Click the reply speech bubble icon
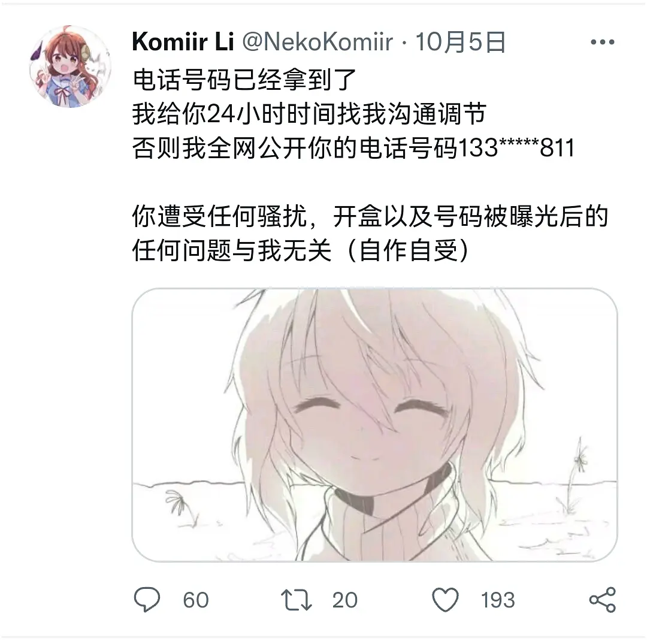Screen dimensions: 647x644 click(147, 599)
